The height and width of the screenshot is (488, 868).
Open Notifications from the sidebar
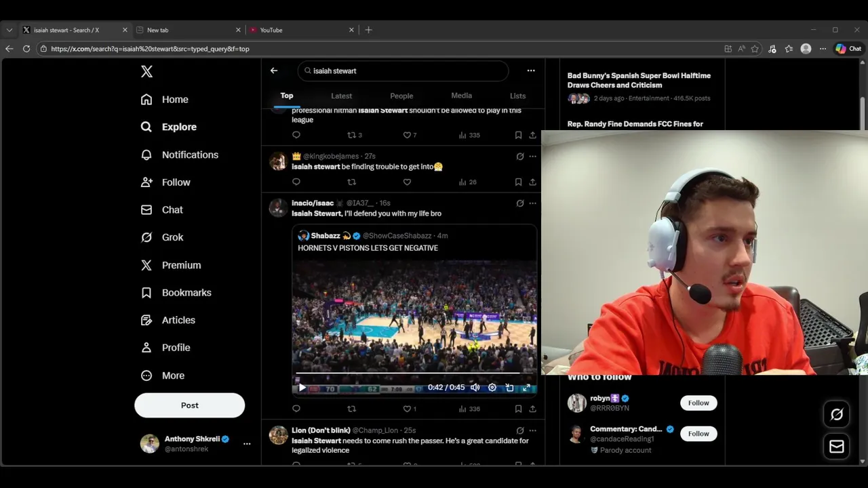coord(179,155)
